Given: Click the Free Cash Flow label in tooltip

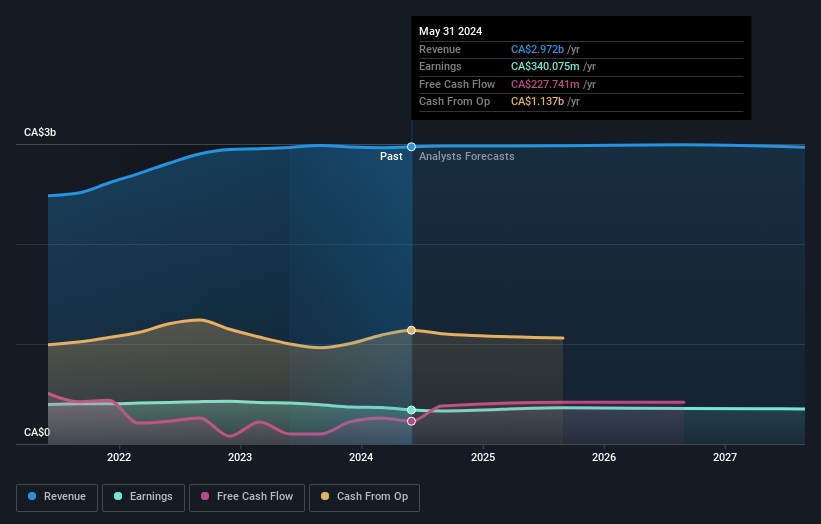Looking at the screenshot, I should tap(457, 84).
